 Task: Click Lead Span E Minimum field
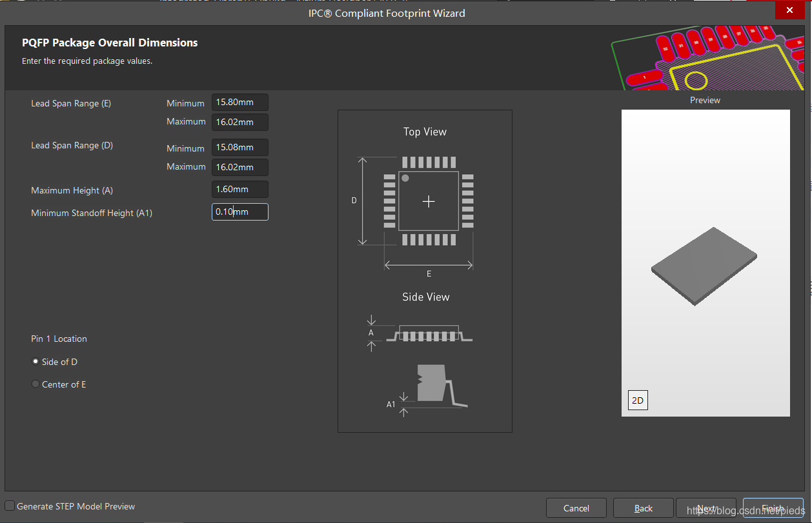pyautogui.click(x=239, y=103)
